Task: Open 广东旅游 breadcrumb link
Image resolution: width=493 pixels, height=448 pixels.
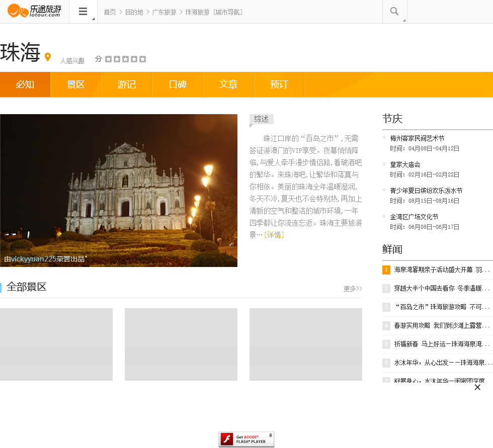Action: tap(164, 12)
